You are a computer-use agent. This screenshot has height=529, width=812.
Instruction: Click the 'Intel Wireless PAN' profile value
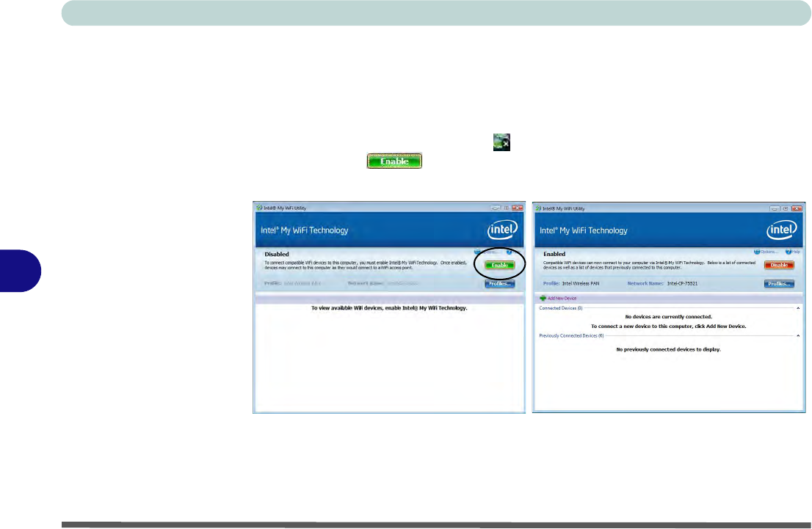coord(581,284)
